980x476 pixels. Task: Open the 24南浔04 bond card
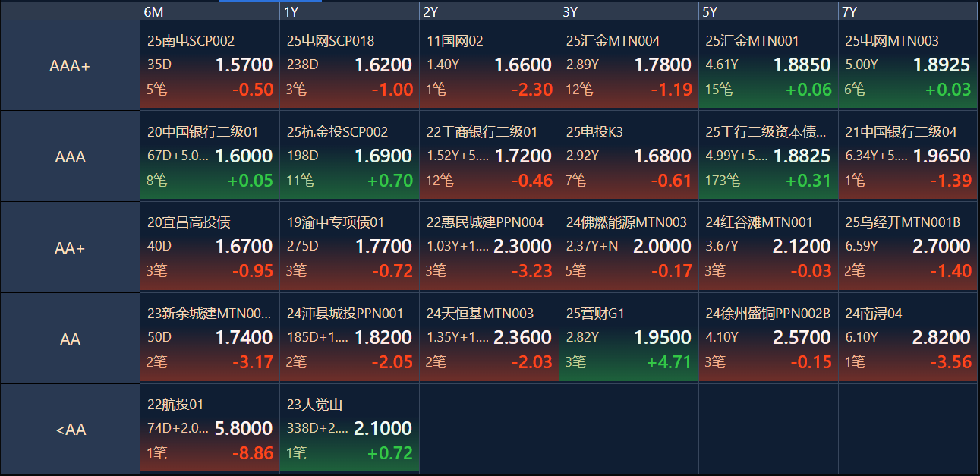point(908,339)
